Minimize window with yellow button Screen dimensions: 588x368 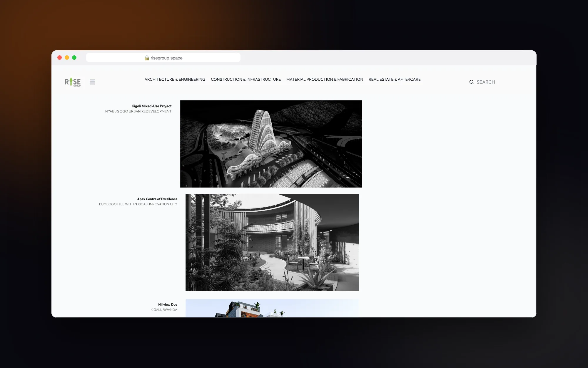coord(67,58)
